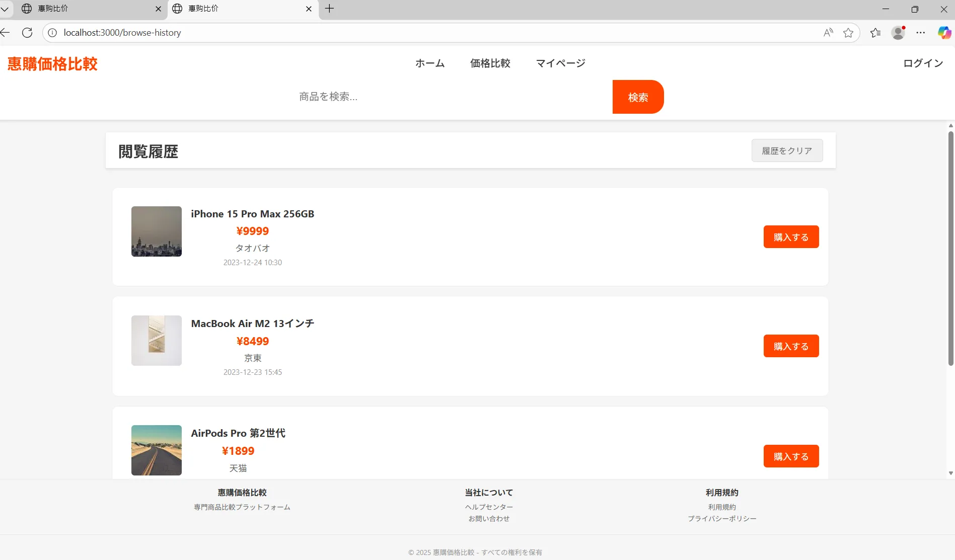Click the MacBook Air M2 thumbnail image
The width and height of the screenshot is (955, 560).
point(157,341)
